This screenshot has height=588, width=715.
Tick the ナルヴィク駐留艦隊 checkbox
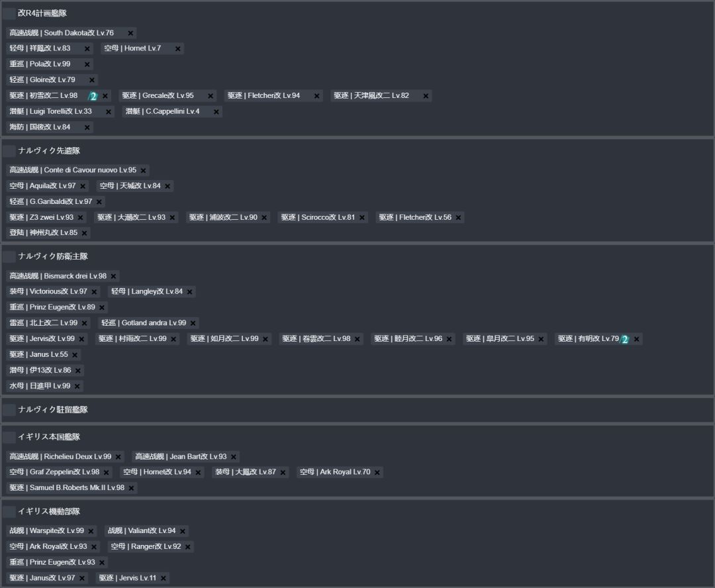coord(9,410)
